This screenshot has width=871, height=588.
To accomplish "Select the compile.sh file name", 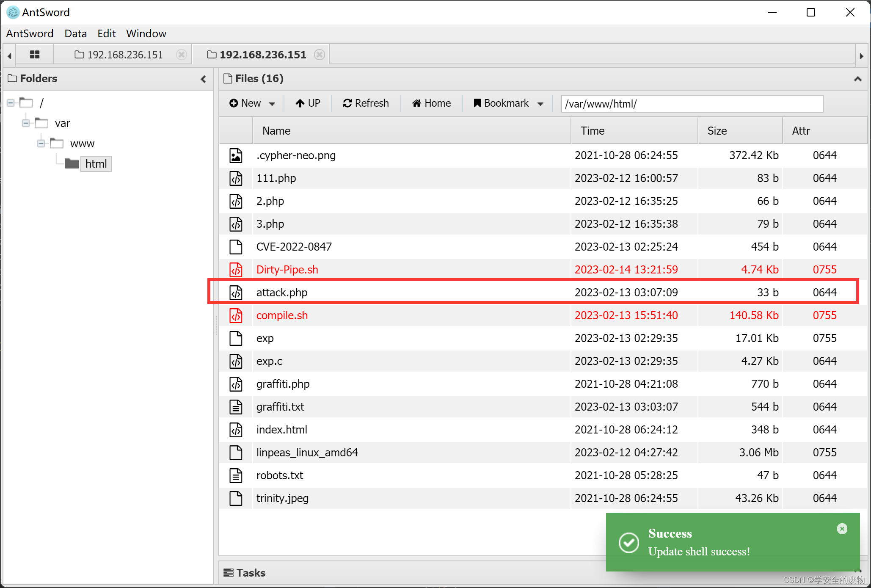I will (x=282, y=315).
